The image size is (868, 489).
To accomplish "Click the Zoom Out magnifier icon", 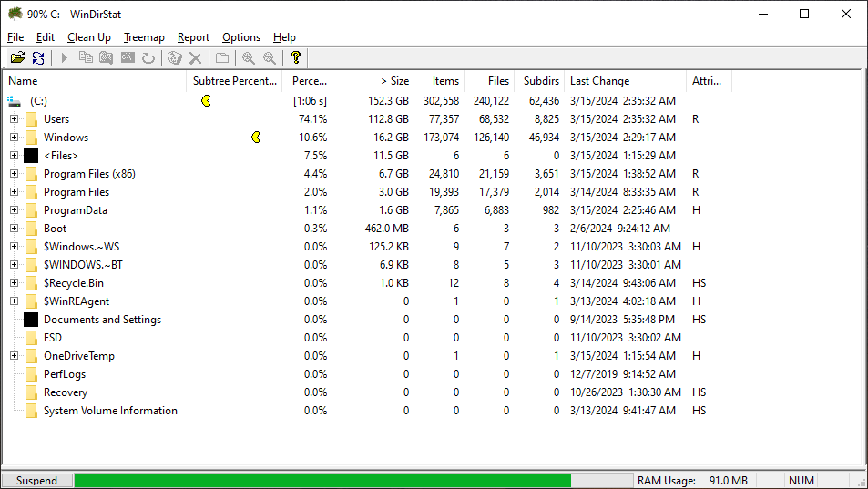I will click(x=269, y=57).
